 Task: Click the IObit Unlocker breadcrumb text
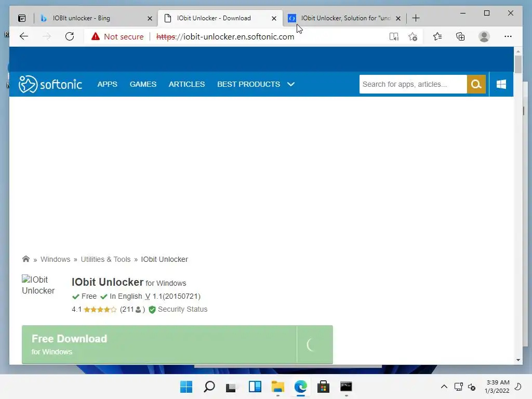164,259
